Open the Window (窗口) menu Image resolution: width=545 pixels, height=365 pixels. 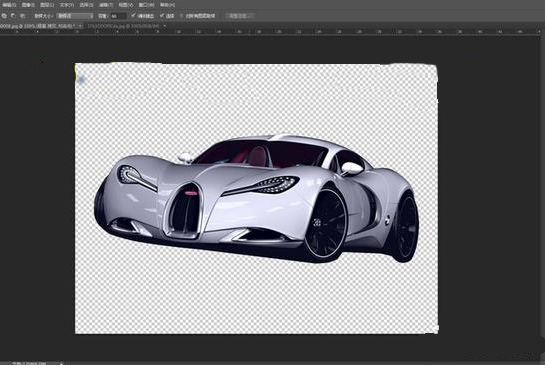click(x=145, y=5)
